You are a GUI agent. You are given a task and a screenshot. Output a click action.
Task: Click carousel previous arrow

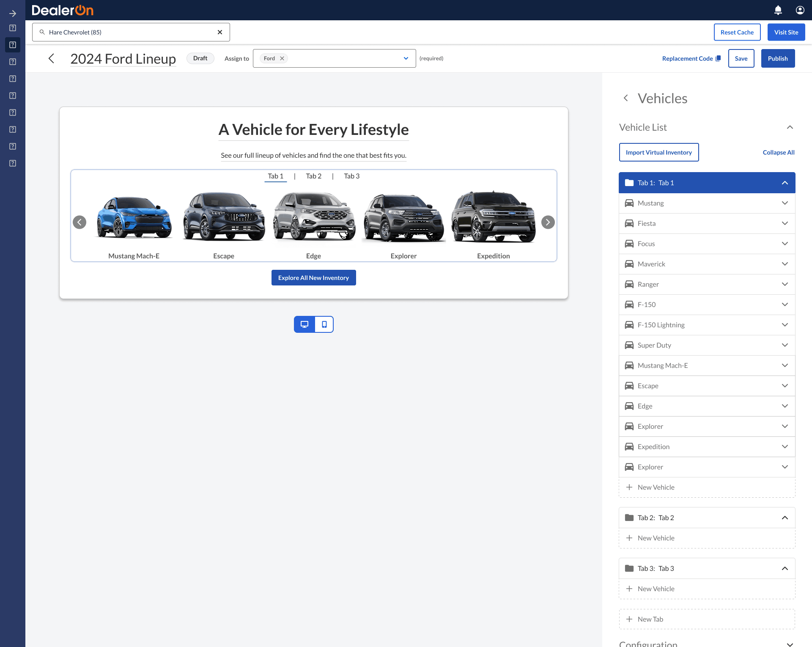(80, 222)
